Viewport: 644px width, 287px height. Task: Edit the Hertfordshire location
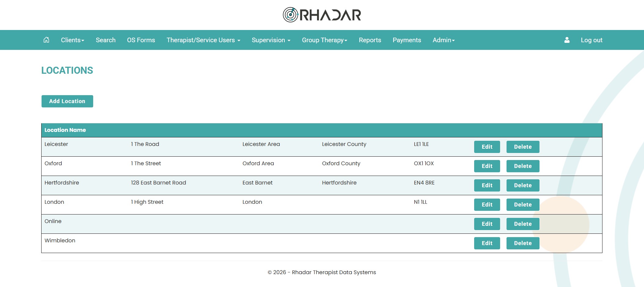pyautogui.click(x=487, y=185)
